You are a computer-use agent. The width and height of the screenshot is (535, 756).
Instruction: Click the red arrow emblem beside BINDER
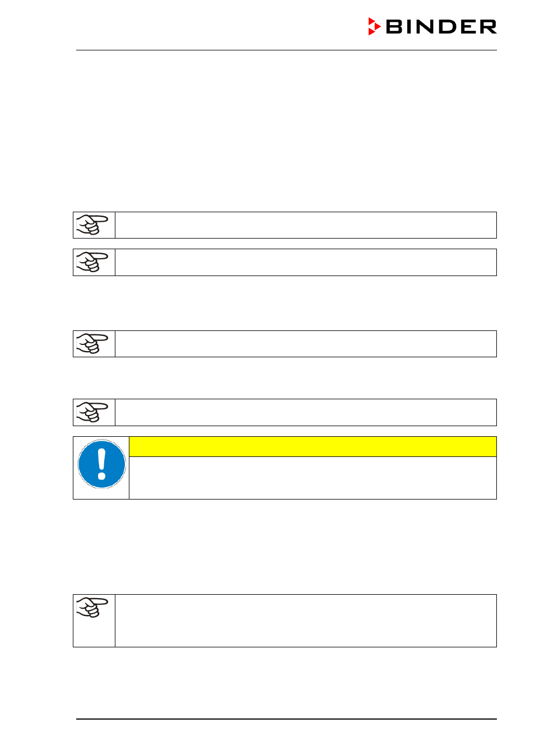click(x=374, y=26)
